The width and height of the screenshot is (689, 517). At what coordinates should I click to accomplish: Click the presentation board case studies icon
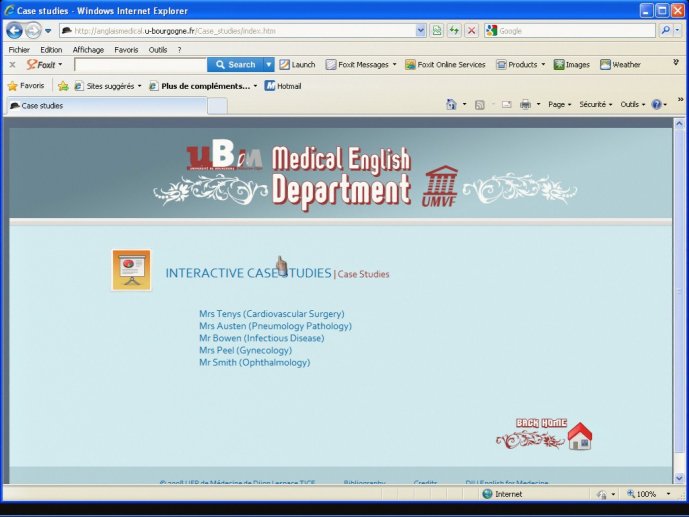point(131,270)
